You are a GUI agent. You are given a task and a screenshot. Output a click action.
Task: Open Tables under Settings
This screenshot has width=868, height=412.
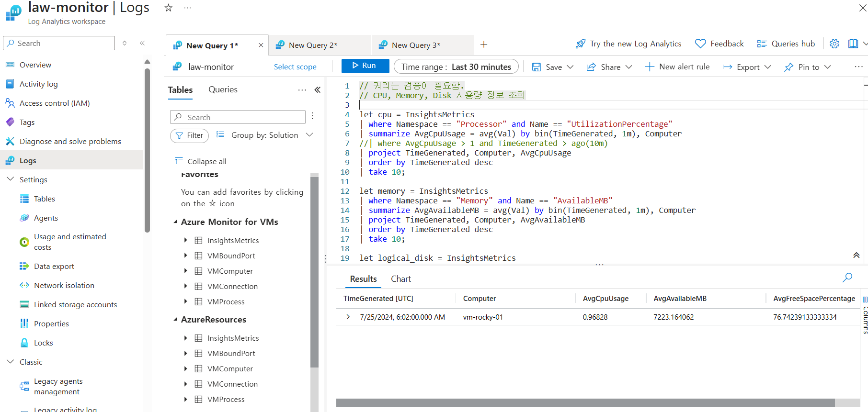tap(44, 199)
